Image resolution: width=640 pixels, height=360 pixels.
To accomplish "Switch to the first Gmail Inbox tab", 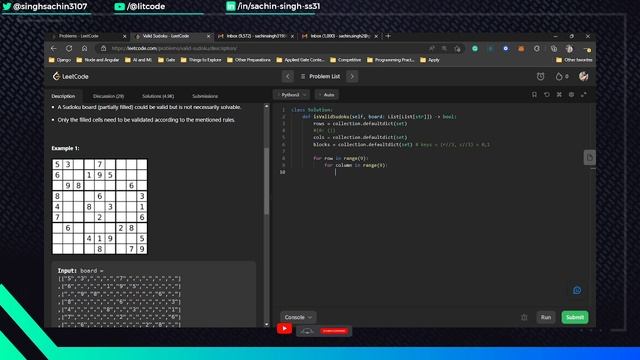I will coord(255,36).
